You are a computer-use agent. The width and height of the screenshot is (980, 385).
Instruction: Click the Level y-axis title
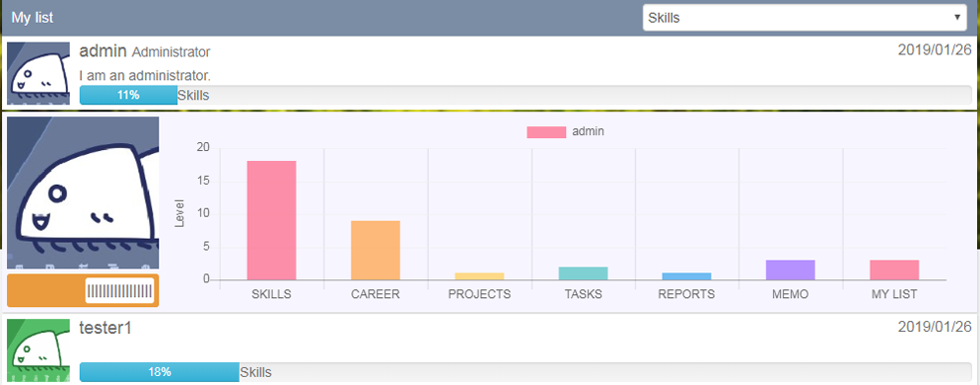click(x=180, y=213)
